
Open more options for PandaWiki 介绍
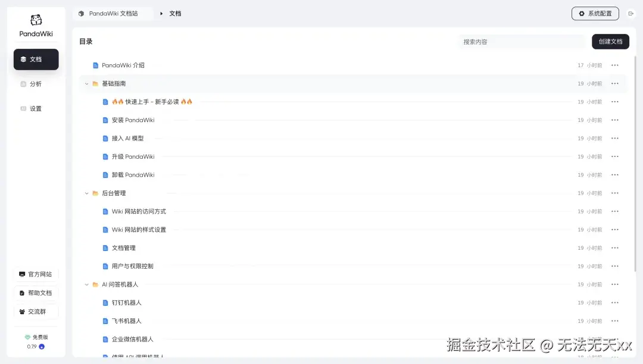point(614,65)
